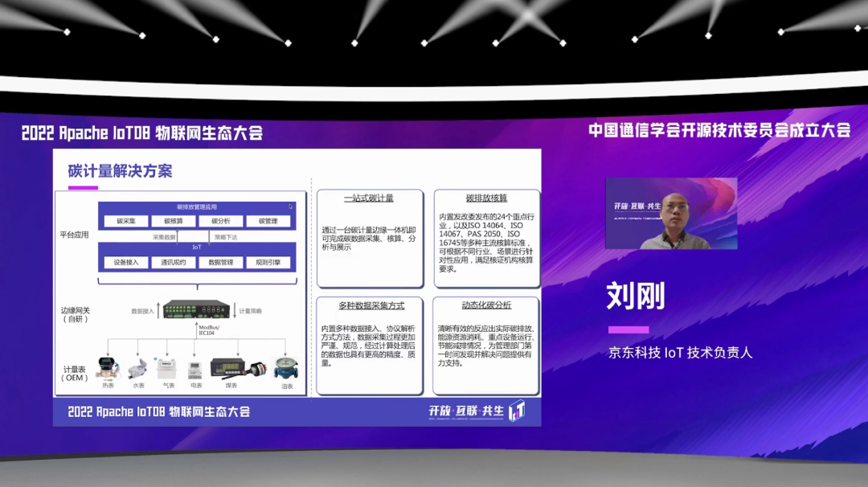Select the 规则引擎 box
The height and width of the screenshot is (487, 868).
click(268, 262)
